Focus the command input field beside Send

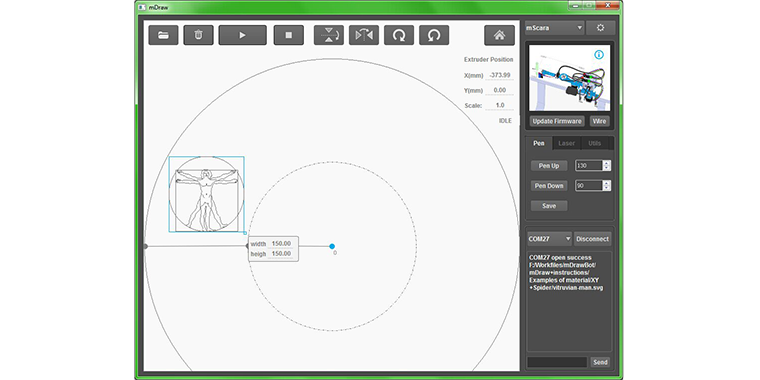557,362
